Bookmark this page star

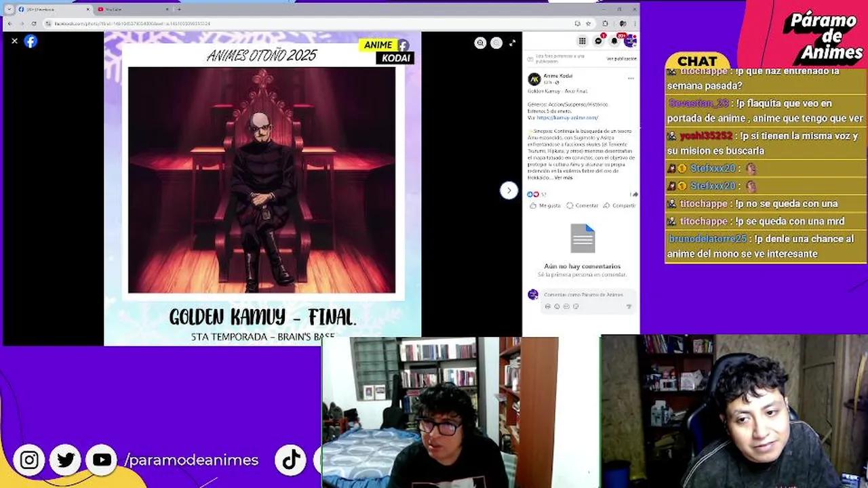[x=588, y=24]
